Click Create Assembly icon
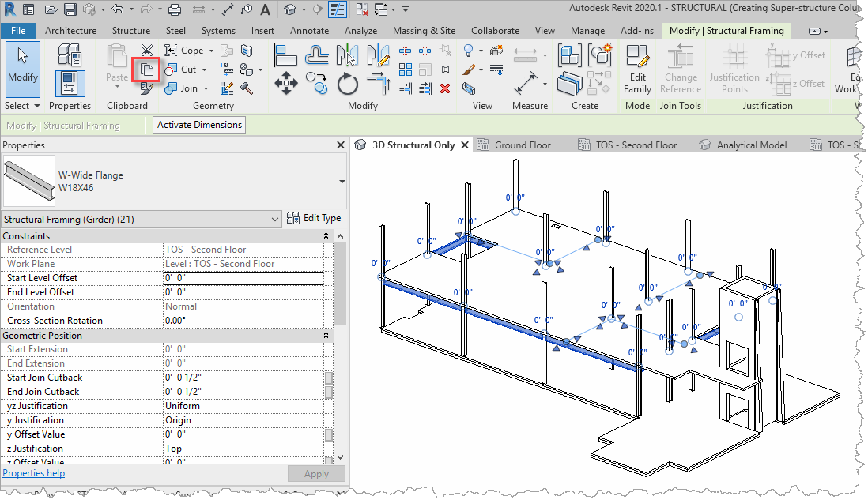 click(x=570, y=55)
